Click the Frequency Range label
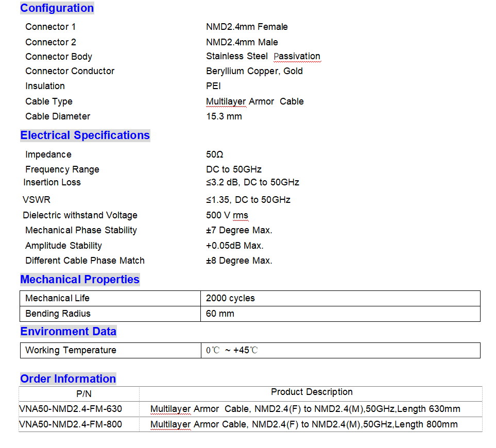The image size is (496, 448). click(x=62, y=169)
